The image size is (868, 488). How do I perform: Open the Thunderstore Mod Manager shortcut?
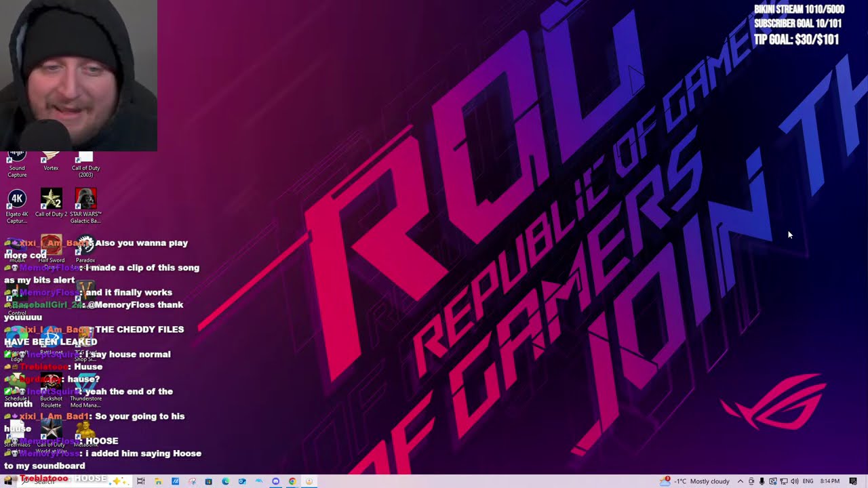coord(85,390)
